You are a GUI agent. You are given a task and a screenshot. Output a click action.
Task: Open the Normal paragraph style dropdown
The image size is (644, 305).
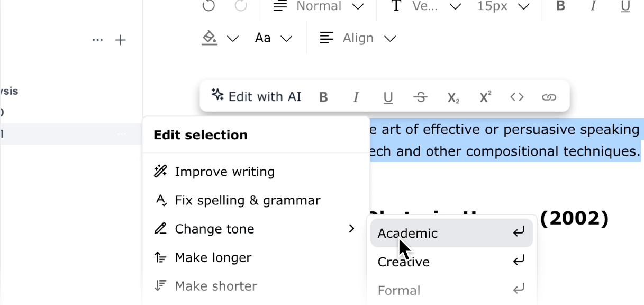pos(319,6)
